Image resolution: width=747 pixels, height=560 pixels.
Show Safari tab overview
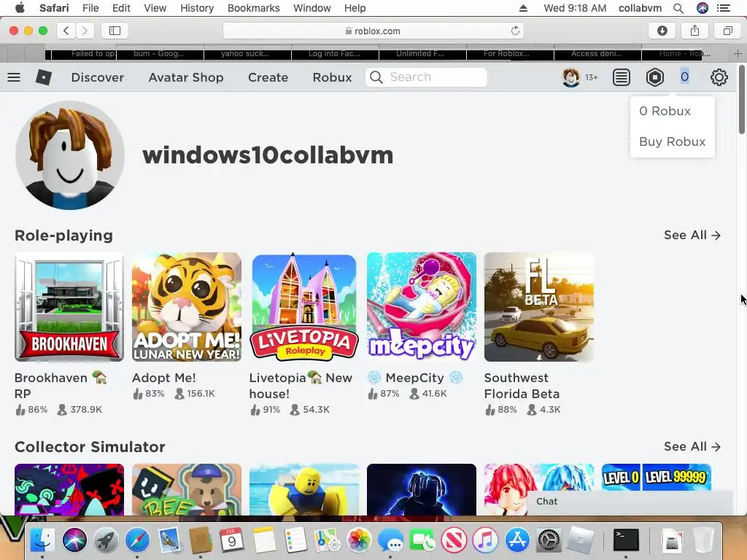727,31
